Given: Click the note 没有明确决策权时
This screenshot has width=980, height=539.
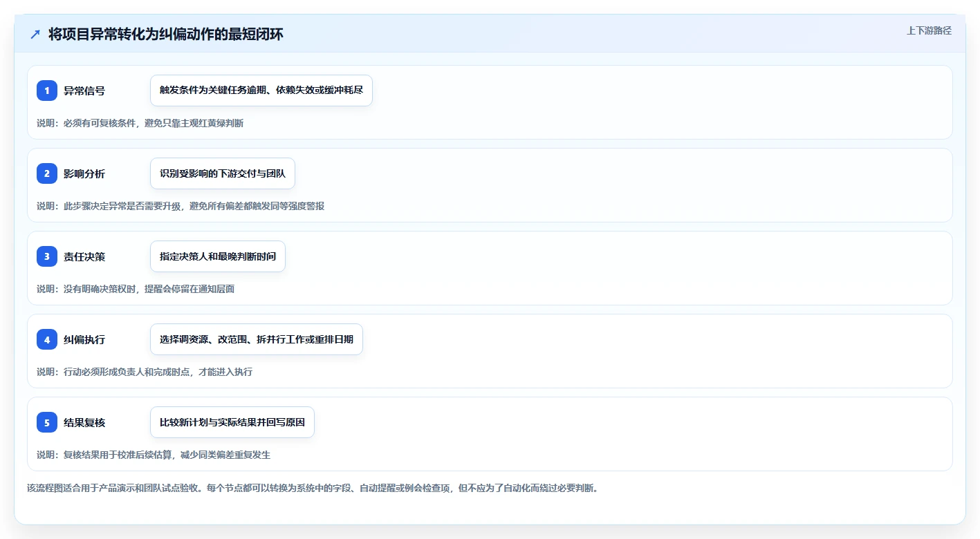Looking at the screenshot, I should click(x=136, y=289).
